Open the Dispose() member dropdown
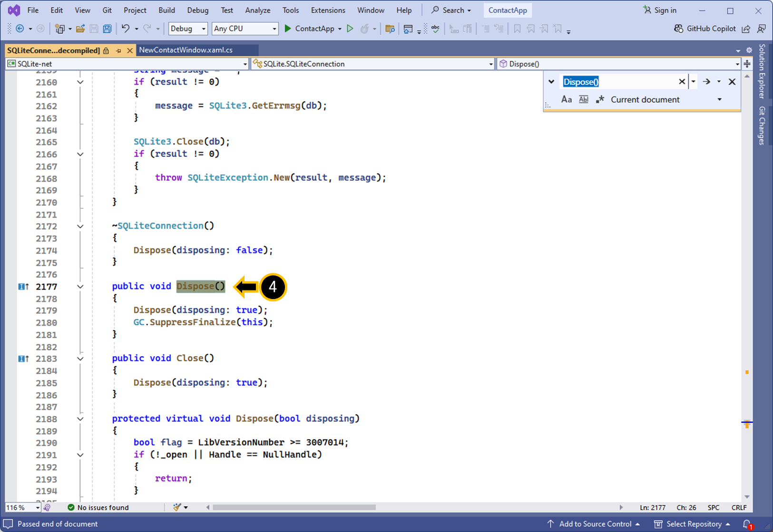The width and height of the screenshot is (773, 532). click(x=619, y=64)
